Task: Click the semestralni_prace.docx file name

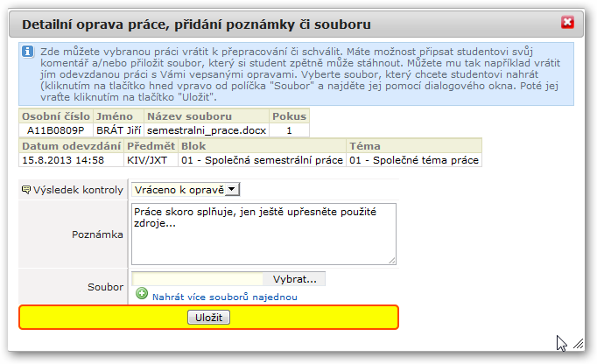Action: tap(207, 130)
